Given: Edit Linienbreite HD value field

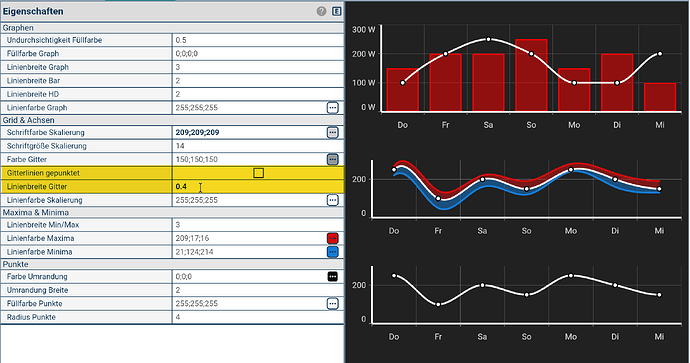Looking at the screenshot, I should tap(257, 94).
